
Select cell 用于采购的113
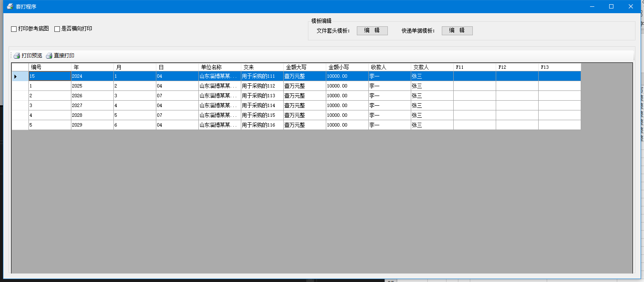(x=262, y=96)
